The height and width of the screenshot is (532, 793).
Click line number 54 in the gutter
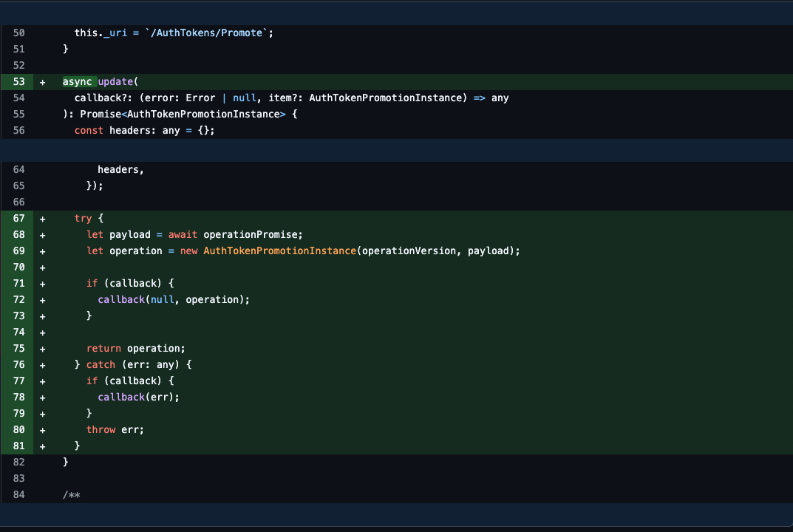point(18,98)
